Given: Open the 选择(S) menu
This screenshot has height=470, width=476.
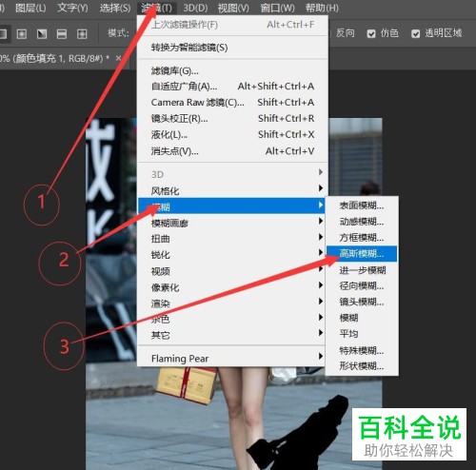Looking at the screenshot, I should (x=115, y=8).
